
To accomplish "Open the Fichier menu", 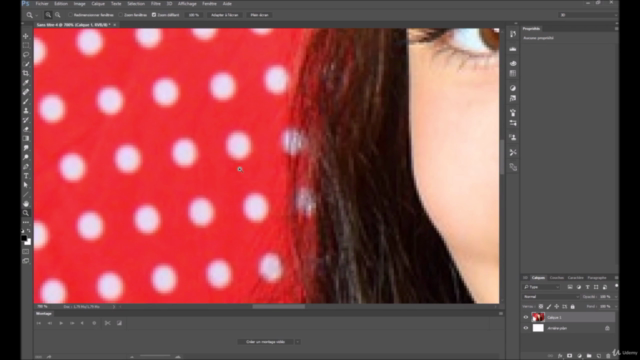I will (42, 4).
